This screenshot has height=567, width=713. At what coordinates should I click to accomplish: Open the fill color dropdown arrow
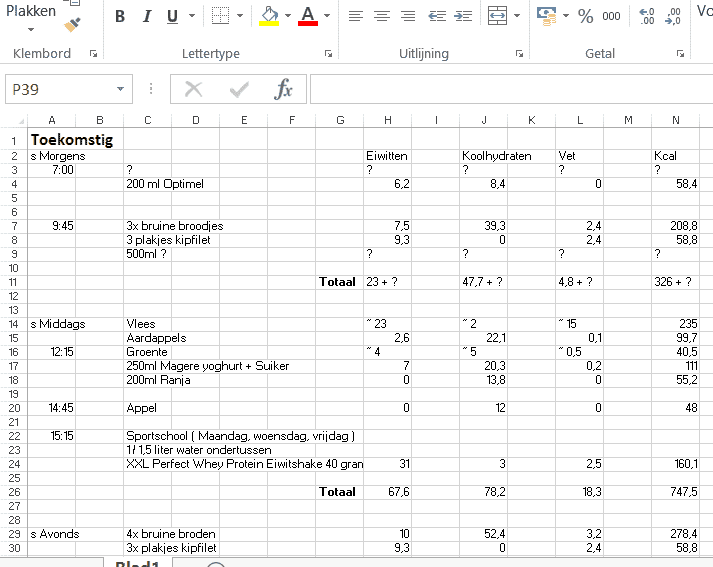288,16
